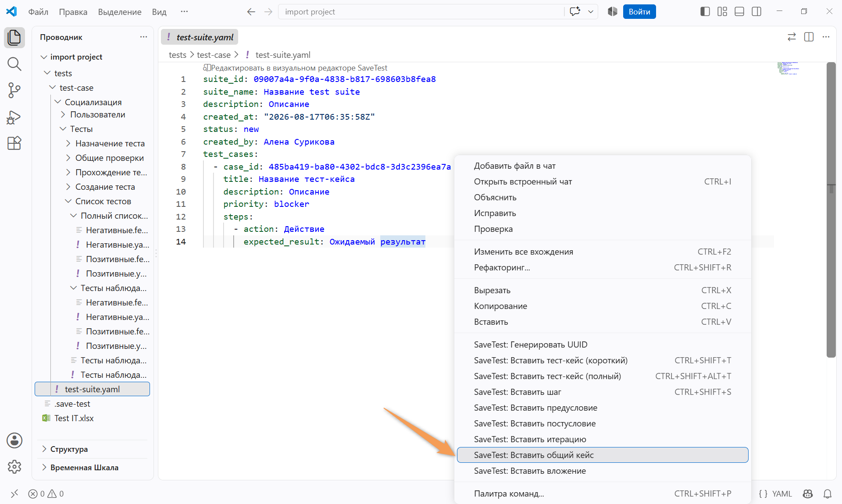
Task: Toggle the secondary side bar layout button
Action: (x=756, y=12)
